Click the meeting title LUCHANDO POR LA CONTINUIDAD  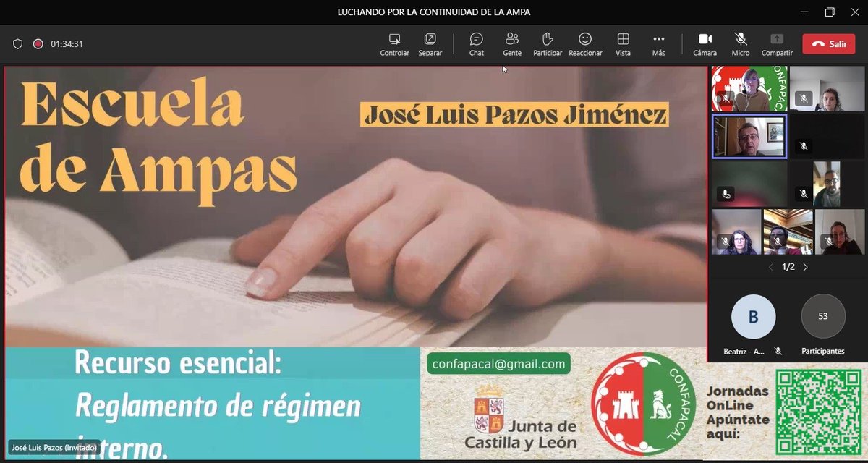point(434,12)
